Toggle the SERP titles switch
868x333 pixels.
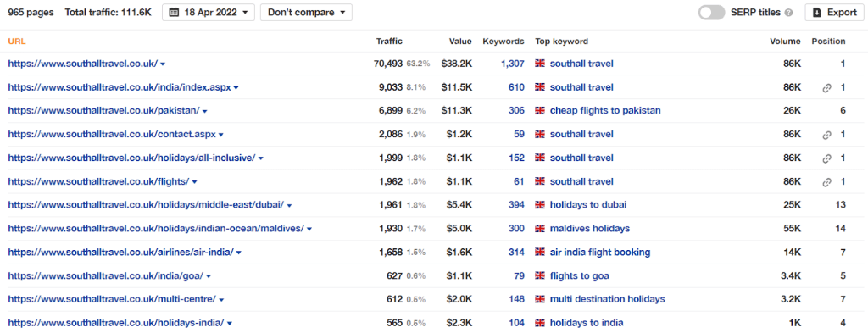pos(711,12)
